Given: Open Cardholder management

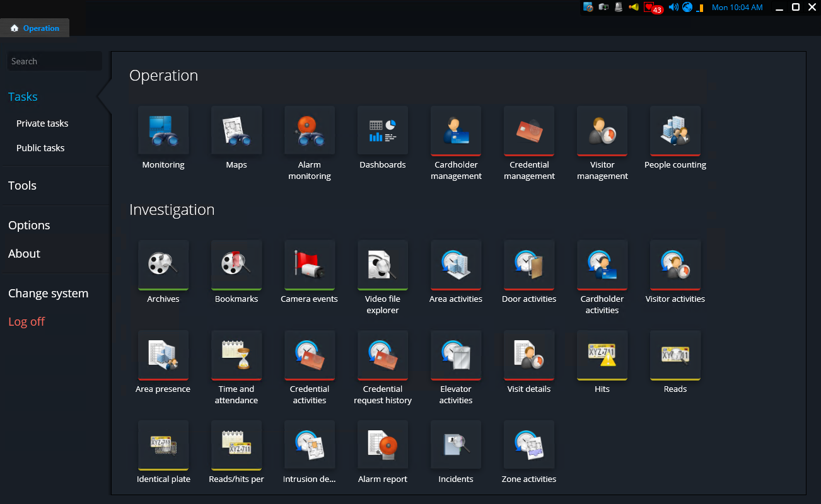Looking at the screenshot, I should click(x=456, y=130).
